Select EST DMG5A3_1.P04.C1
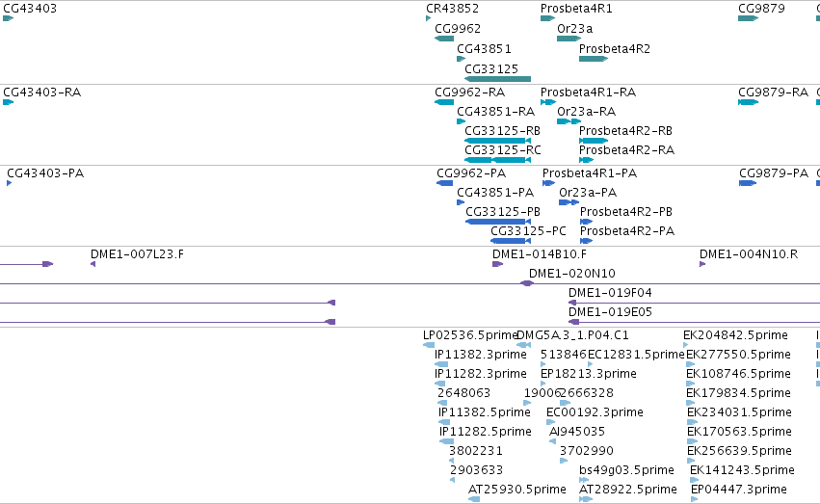This screenshot has width=820, height=504. tap(572, 335)
